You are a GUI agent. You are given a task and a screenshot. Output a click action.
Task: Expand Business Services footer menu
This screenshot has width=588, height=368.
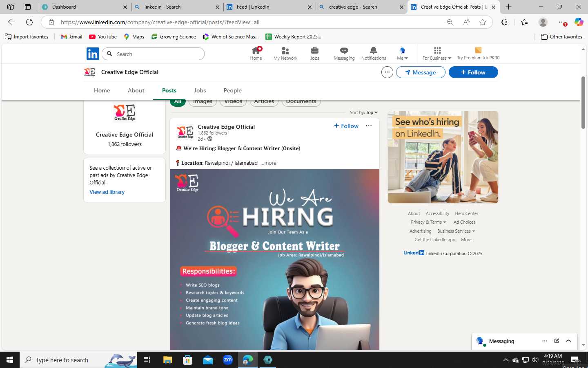click(456, 231)
